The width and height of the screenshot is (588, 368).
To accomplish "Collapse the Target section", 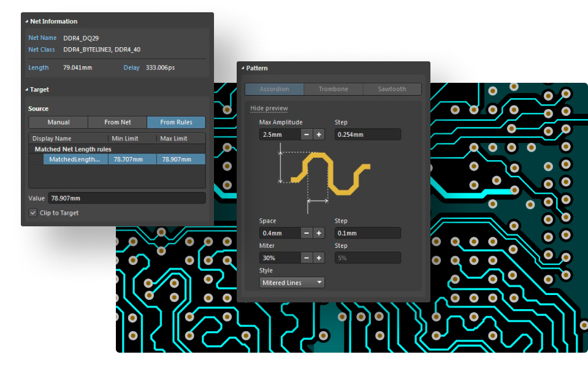I will pyautogui.click(x=27, y=90).
